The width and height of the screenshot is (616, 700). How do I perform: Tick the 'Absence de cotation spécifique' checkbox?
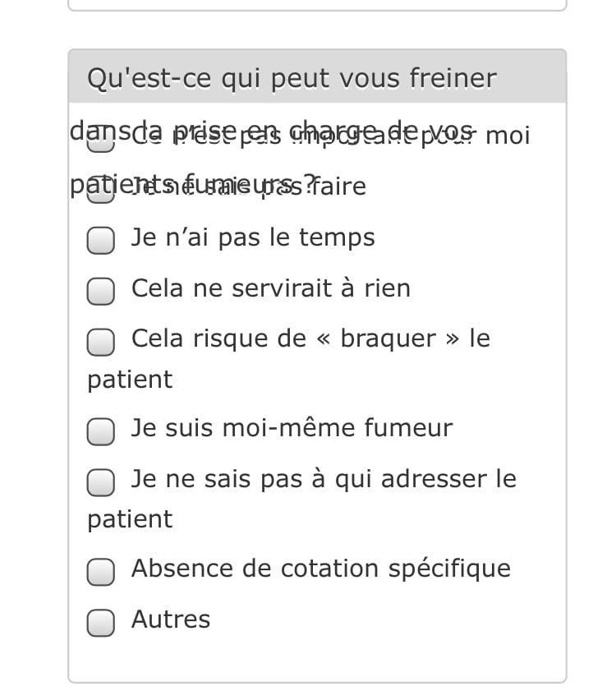101,572
